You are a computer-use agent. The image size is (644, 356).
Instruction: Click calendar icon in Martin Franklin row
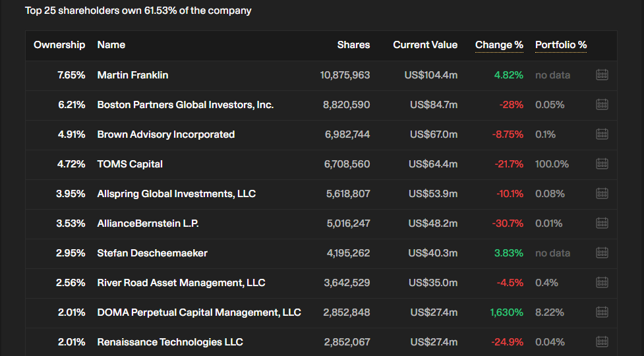pyautogui.click(x=601, y=75)
